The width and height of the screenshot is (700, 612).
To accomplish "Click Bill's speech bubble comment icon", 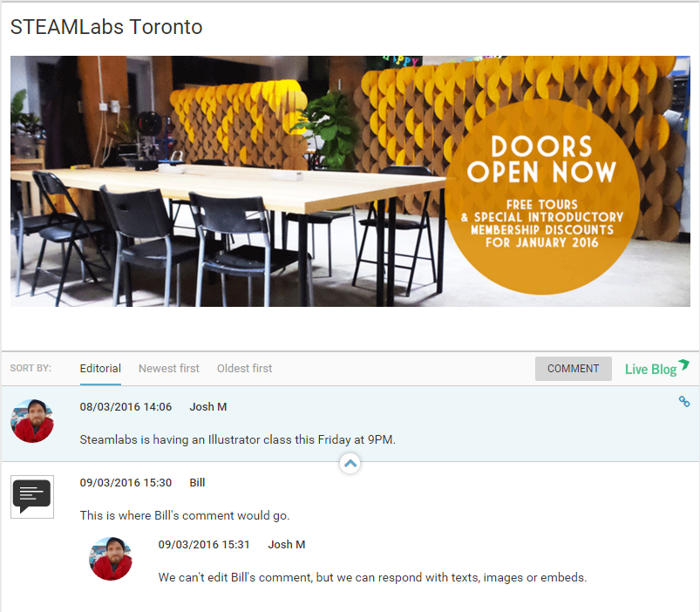I will [x=32, y=496].
